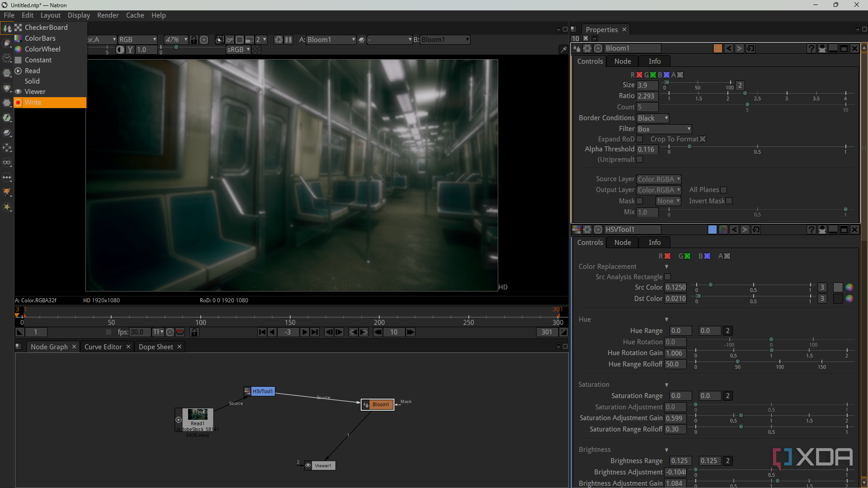868x488 pixels.
Task: Open the viewer sRGB colorspace dropdown
Action: [238, 50]
